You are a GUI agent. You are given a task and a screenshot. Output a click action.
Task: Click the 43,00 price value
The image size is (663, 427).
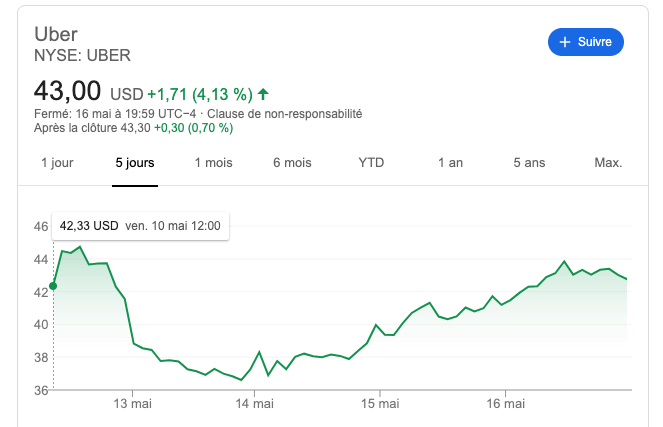(x=67, y=90)
